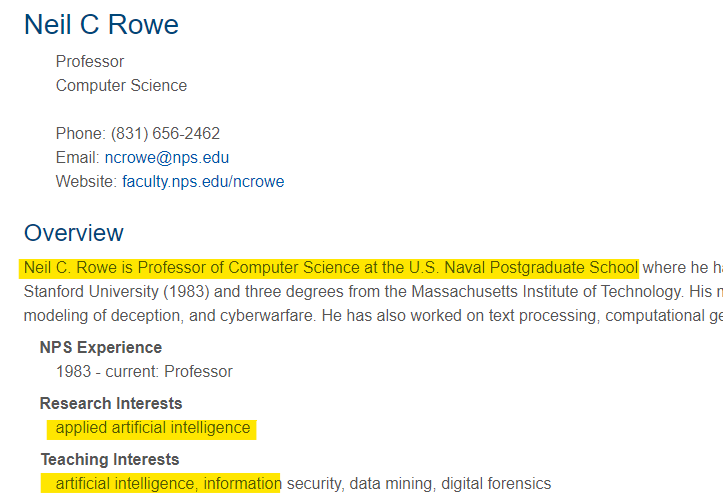
Task: Click the Website: label
Action: pos(87,182)
